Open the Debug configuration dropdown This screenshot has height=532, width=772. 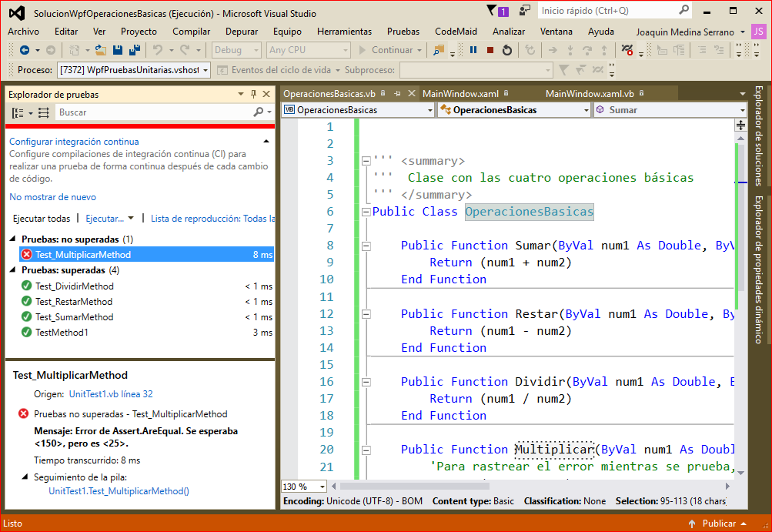[236, 50]
